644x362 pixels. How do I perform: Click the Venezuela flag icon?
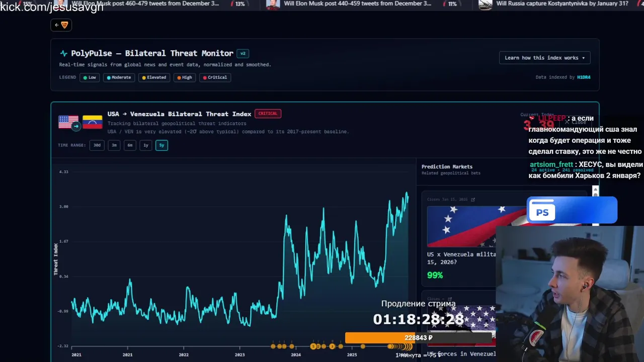[93, 122]
